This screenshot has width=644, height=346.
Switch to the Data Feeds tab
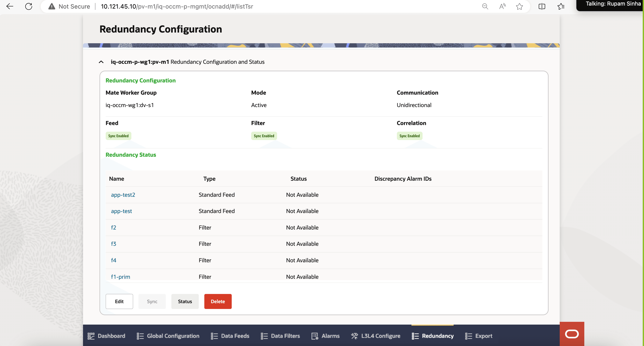click(x=230, y=336)
